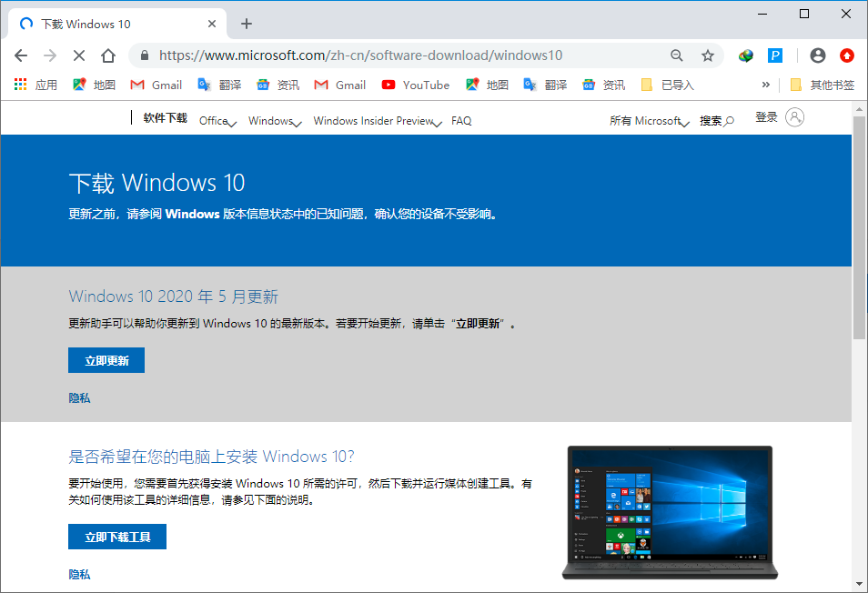Open the second 地图 maps bookmark
This screenshot has height=593, width=868.
point(487,85)
